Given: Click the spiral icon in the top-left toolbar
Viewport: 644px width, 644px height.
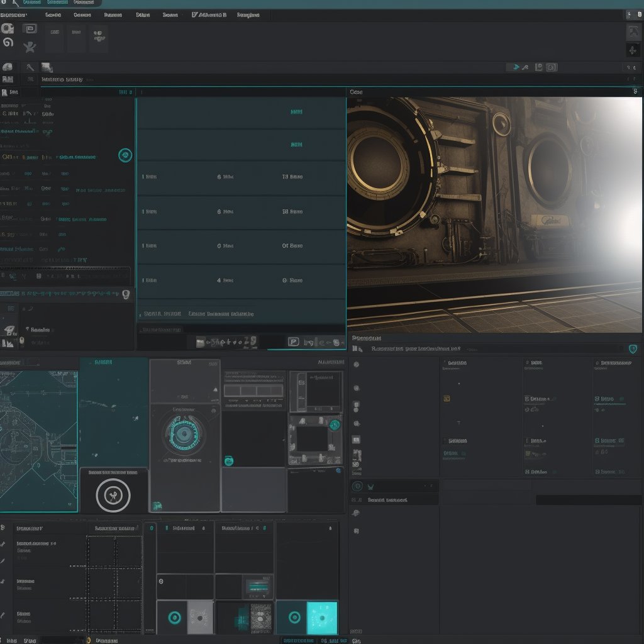Looking at the screenshot, I should 8,42.
